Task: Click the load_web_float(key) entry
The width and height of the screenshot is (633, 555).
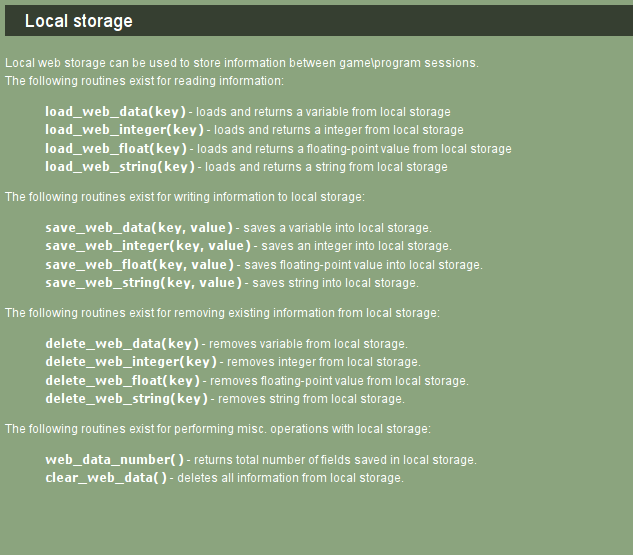Action: pos(116,149)
